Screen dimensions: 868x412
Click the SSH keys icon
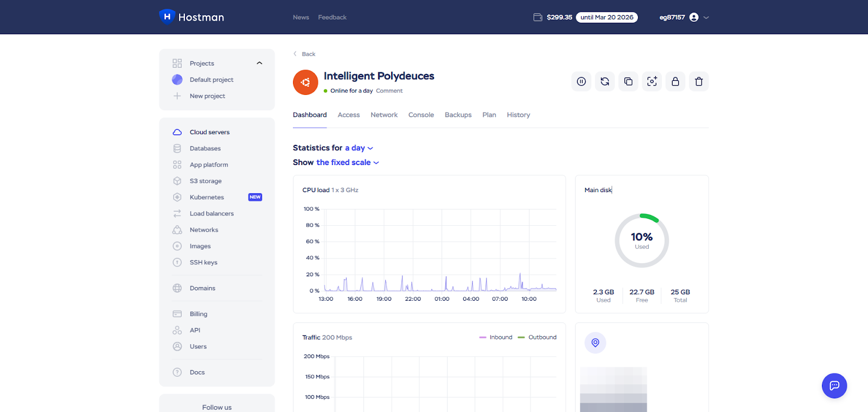177,263
